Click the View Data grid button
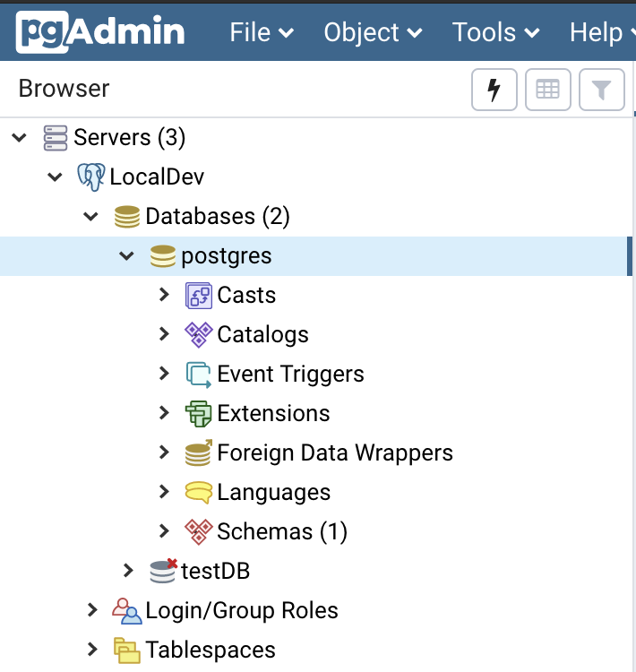This screenshot has width=636, height=672. (x=547, y=90)
